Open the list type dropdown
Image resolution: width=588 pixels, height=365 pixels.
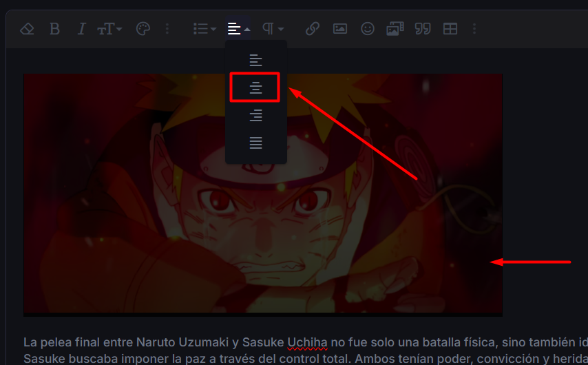(x=204, y=29)
